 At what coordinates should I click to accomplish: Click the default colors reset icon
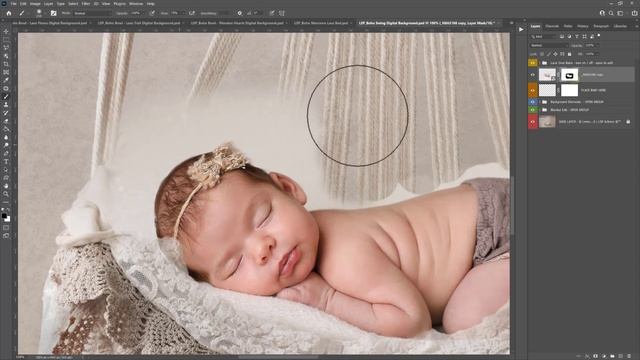click(x=3, y=210)
